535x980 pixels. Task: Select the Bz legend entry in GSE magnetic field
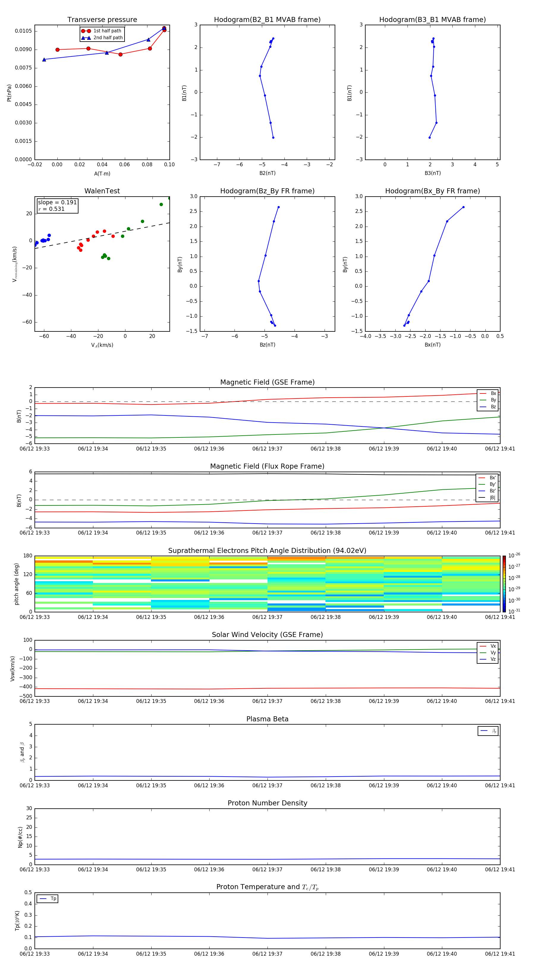click(x=488, y=407)
